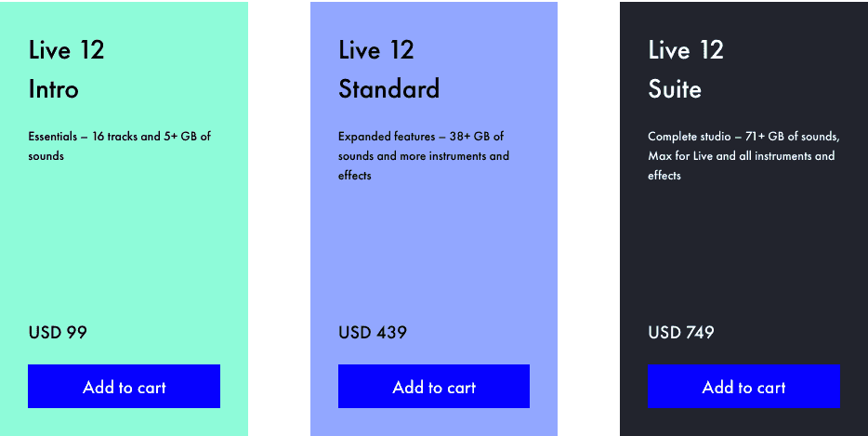Screen dimensions: 868x436
Task: Select the "Standard" edition title
Action: 388,89
